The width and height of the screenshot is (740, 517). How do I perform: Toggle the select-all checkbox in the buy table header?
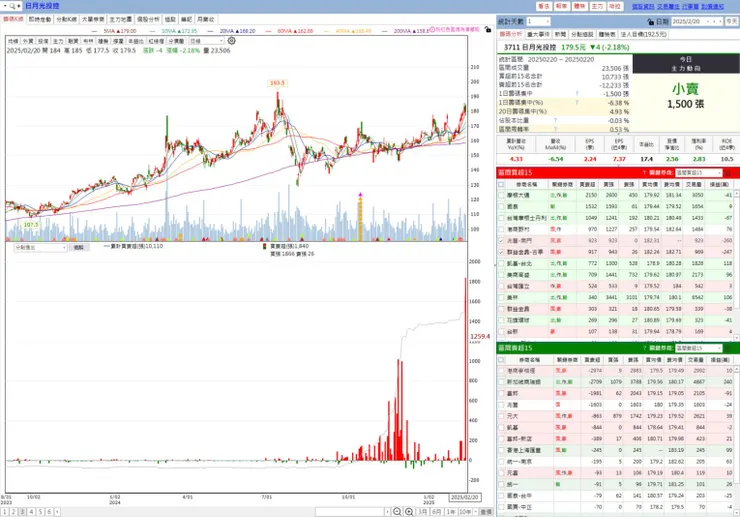[501, 184]
